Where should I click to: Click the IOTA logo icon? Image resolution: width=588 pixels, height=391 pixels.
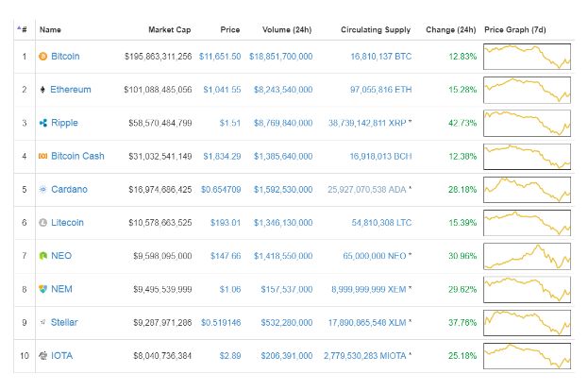click(x=43, y=355)
